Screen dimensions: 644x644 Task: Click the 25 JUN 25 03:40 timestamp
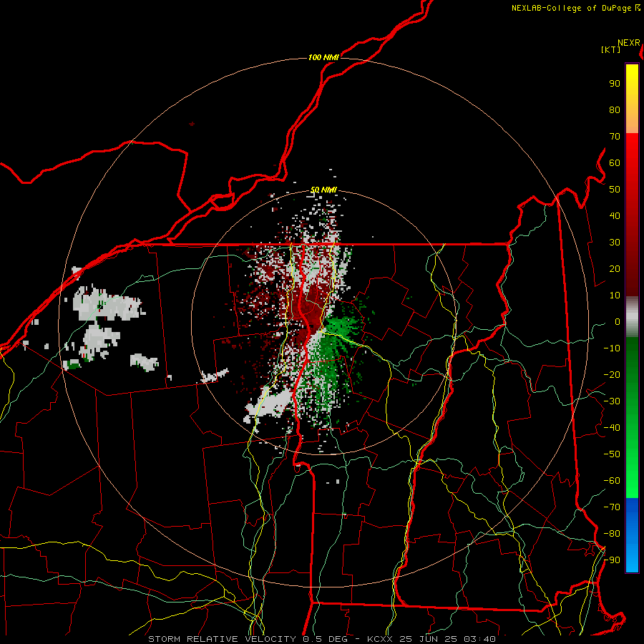tap(448, 639)
